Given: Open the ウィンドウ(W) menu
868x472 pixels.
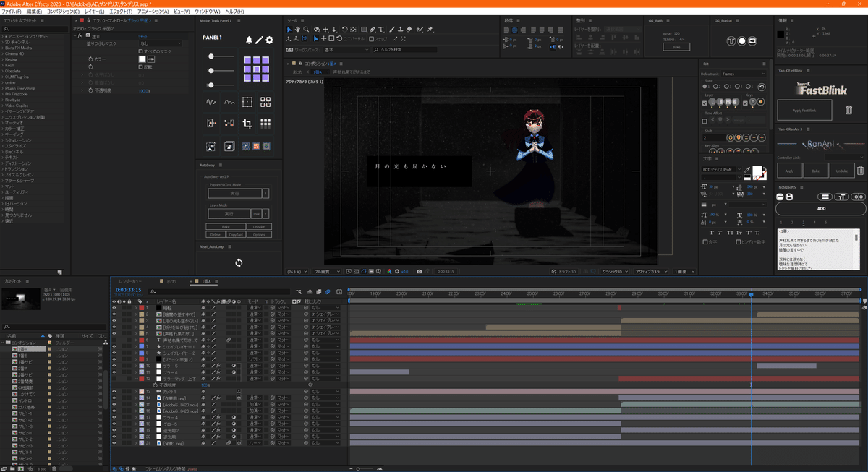Looking at the screenshot, I should [x=208, y=12].
